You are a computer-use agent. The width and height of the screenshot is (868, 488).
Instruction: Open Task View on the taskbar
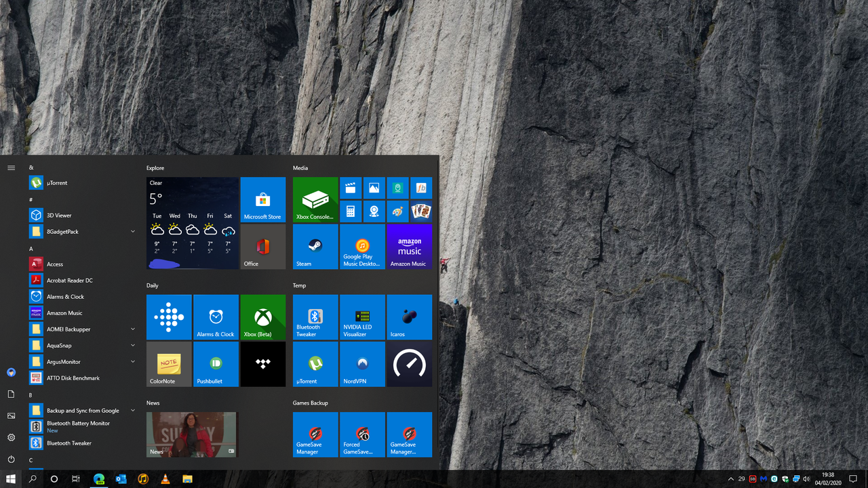(x=76, y=479)
